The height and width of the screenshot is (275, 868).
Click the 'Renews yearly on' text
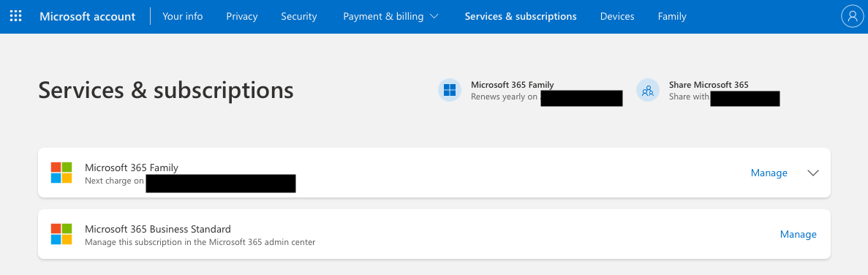(505, 97)
